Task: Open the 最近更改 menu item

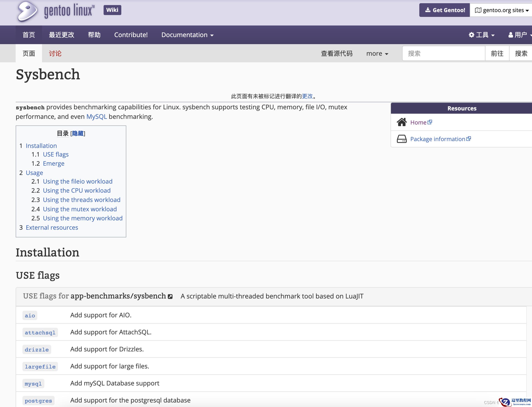Action: coord(62,35)
